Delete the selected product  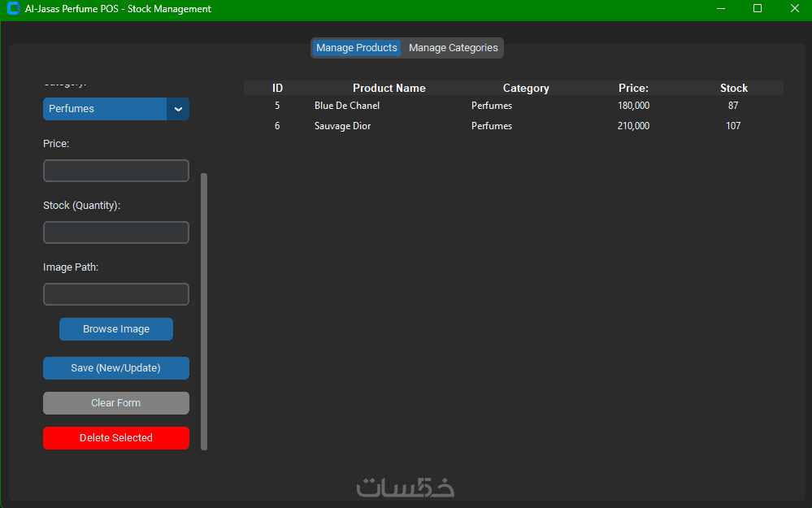pyautogui.click(x=116, y=438)
